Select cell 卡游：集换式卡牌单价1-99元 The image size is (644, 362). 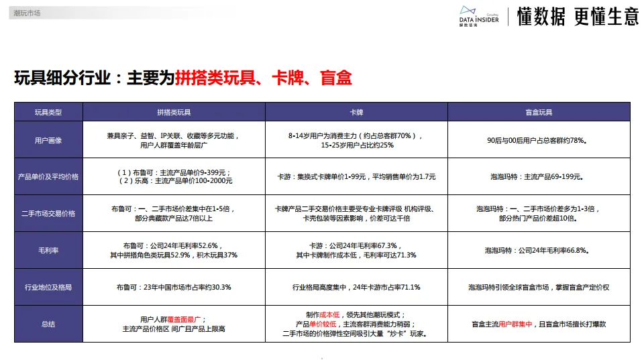pos(356,176)
